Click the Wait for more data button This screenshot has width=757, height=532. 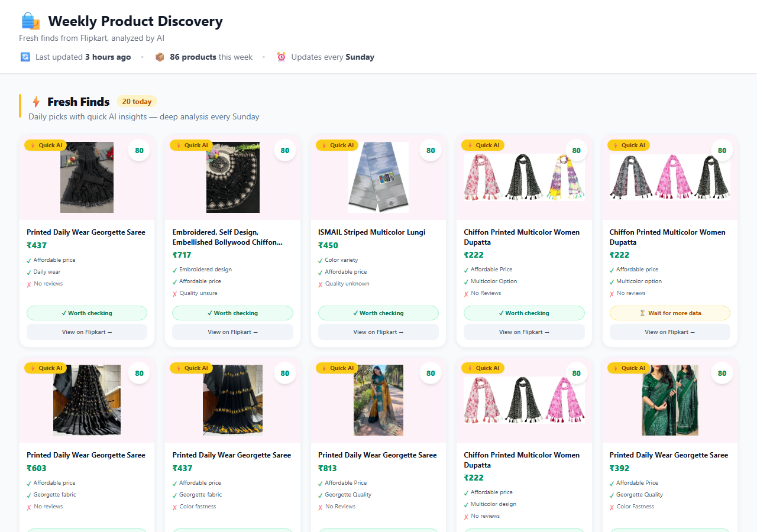670,313
